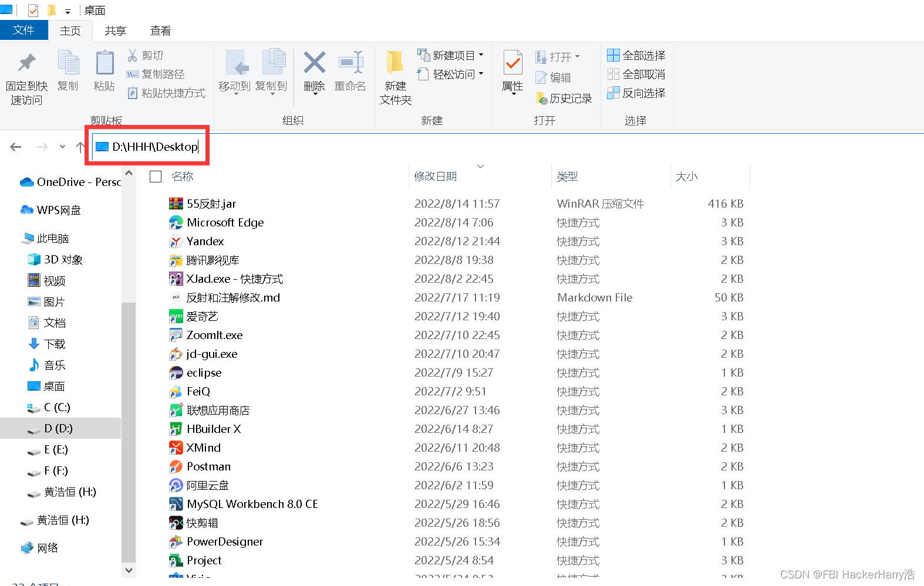
Task: Open Music (音乐) in sidebar
Action: 46,365
